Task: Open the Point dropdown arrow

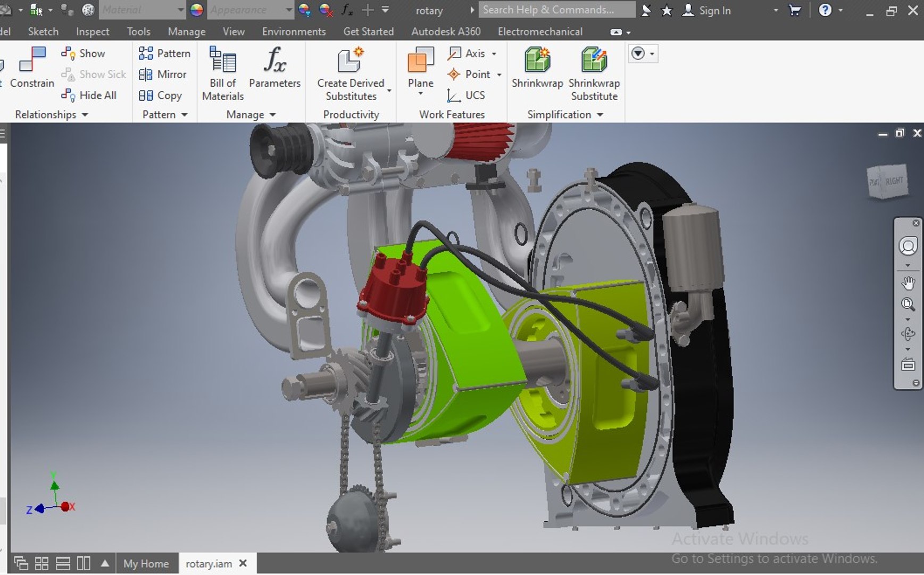Action: point(499,75)
